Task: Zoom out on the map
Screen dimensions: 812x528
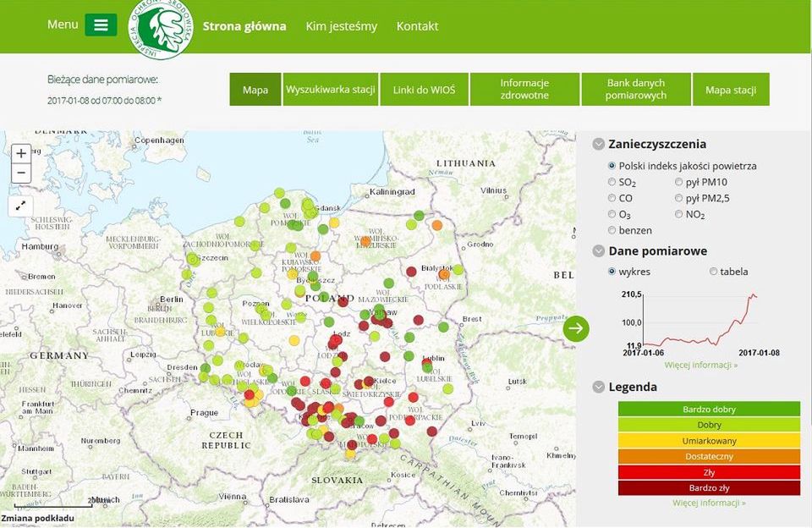Action: 21,173
